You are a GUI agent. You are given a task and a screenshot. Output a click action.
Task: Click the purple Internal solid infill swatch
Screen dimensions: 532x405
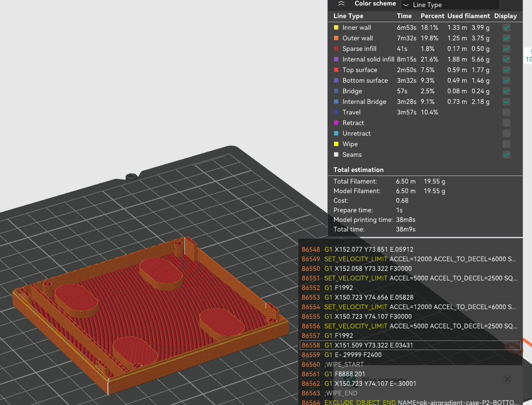336,59
